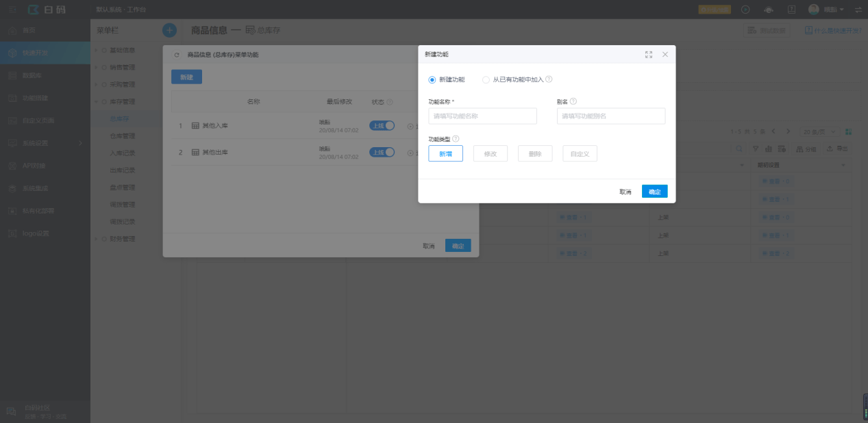Go to the previous page with the left arrow
The width and height of the screenshot is (868, 423).
tap(773, 131)
